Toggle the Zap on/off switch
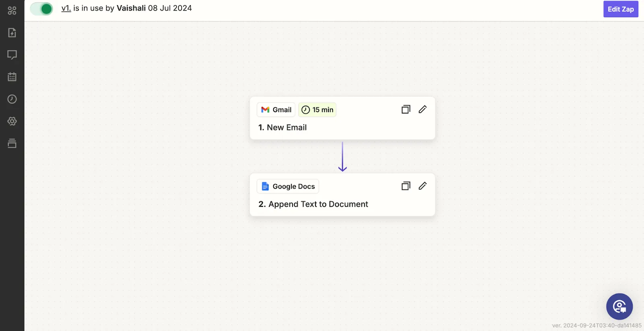644x331 pixels. coord(41,8)
